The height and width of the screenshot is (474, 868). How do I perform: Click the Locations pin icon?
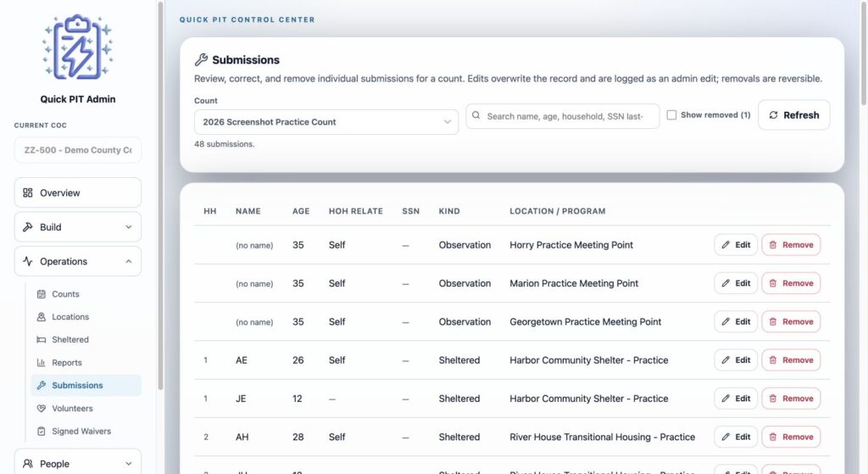coord(41,317)
